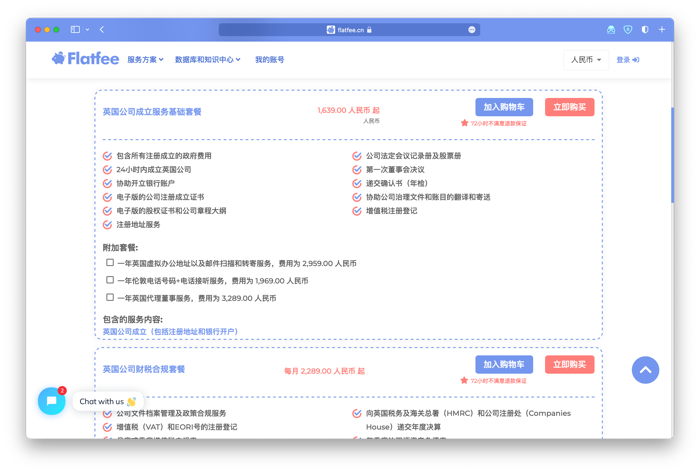This screenshot has width=700, height=473.
Task: Go back with the browser back arrow
Action: (x=102, y=30)
